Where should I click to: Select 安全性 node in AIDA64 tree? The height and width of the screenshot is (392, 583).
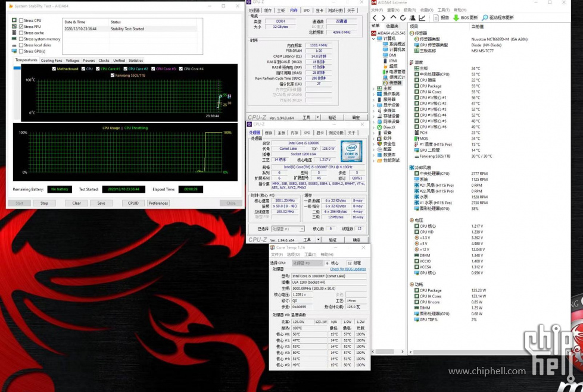pyautogui.click(x=386, y=144)
